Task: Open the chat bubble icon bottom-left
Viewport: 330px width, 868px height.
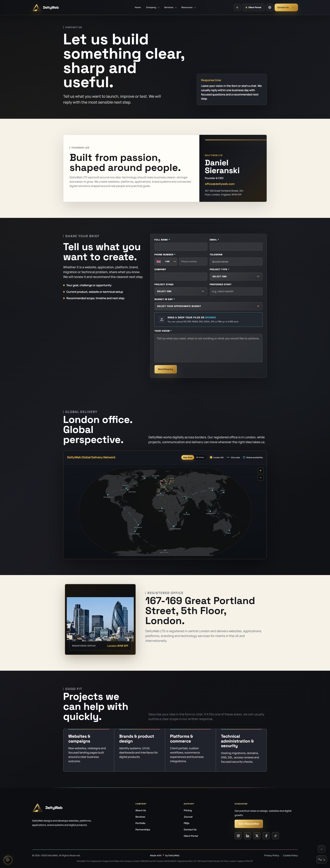Action: pos(8,860)
